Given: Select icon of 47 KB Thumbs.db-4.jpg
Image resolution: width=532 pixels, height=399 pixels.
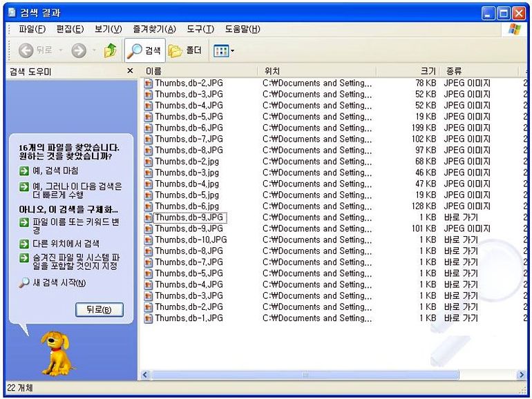Looking at the screenshot, I should [x=148, y=184].
